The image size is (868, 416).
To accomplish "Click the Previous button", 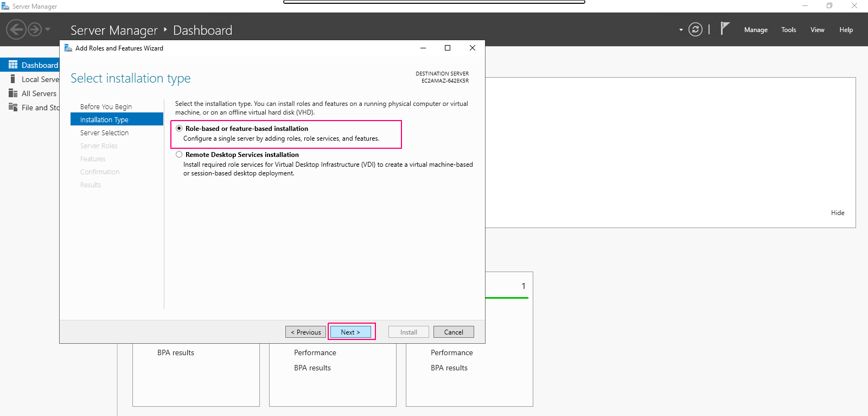I will [x=305, y=332].
